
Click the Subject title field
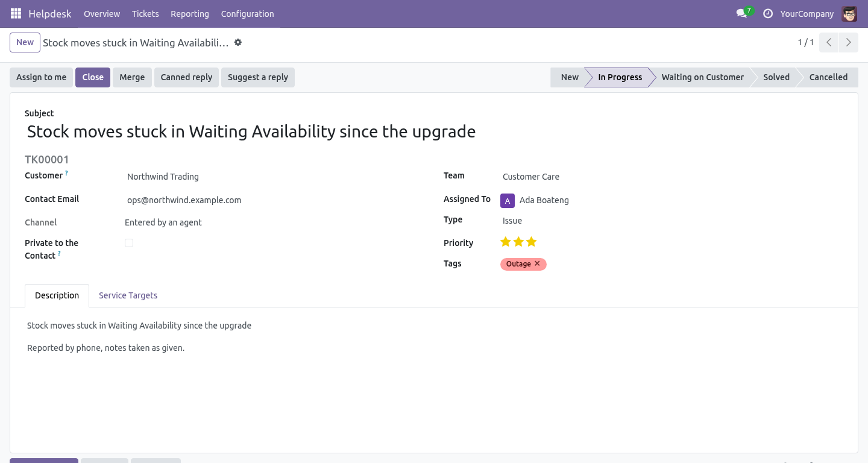434,131
